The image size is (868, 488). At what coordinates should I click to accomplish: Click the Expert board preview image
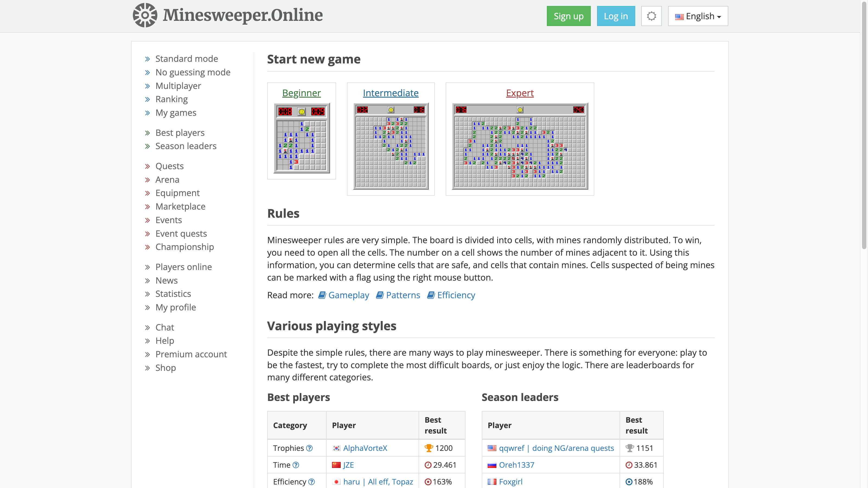click(x=520, y=146)
